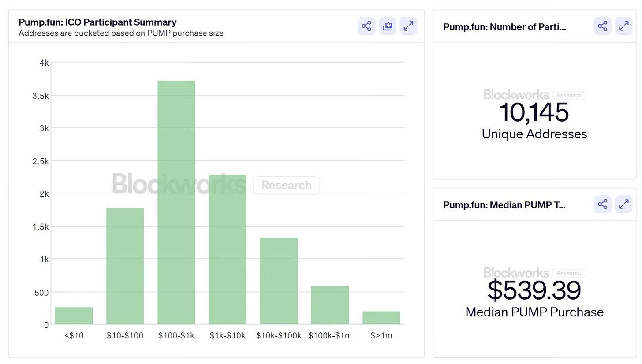Click the tallest bar for $100-$1k
Viewport: 642px width, 364px height.
point(176,203)
